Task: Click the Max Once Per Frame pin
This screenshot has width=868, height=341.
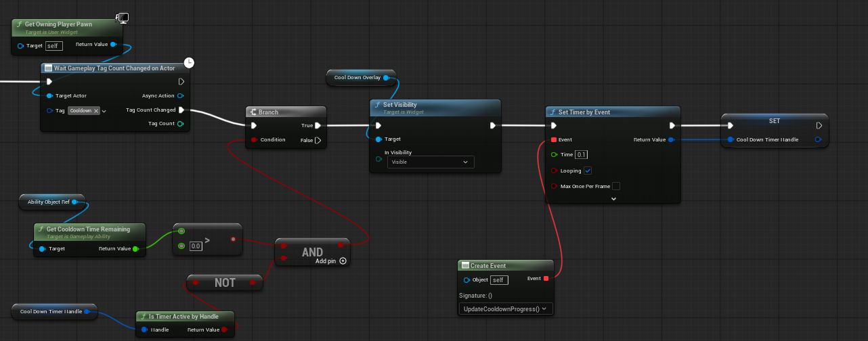Action: coord(553,186)
